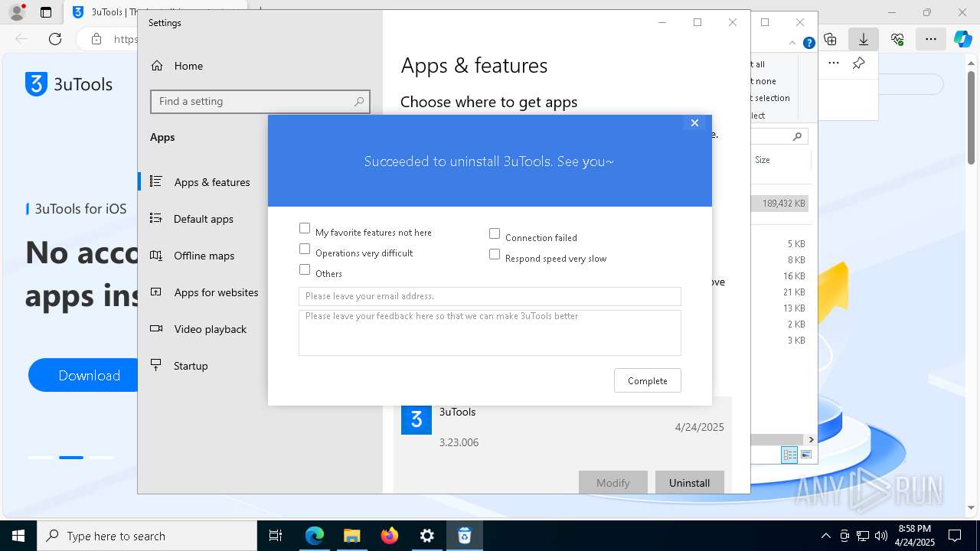Select Apps & features in sidebar
The image size is (980, 551).
[211, 182]
